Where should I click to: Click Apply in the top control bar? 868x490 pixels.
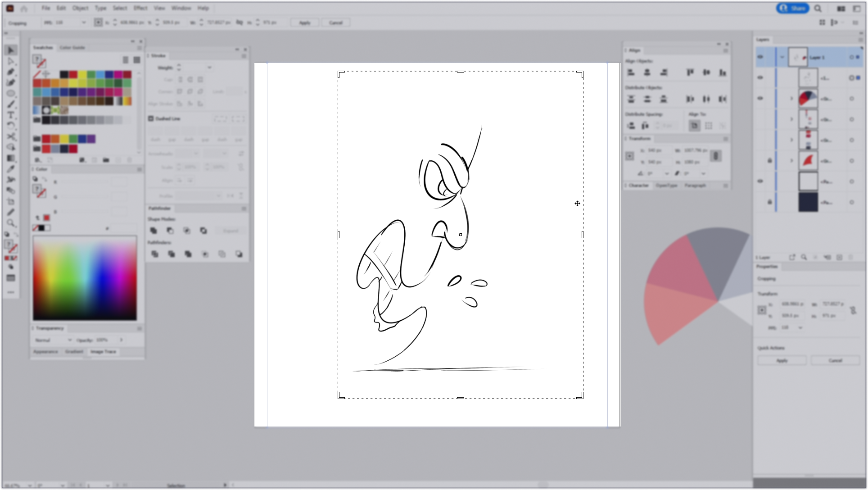(x=305, y=23)
